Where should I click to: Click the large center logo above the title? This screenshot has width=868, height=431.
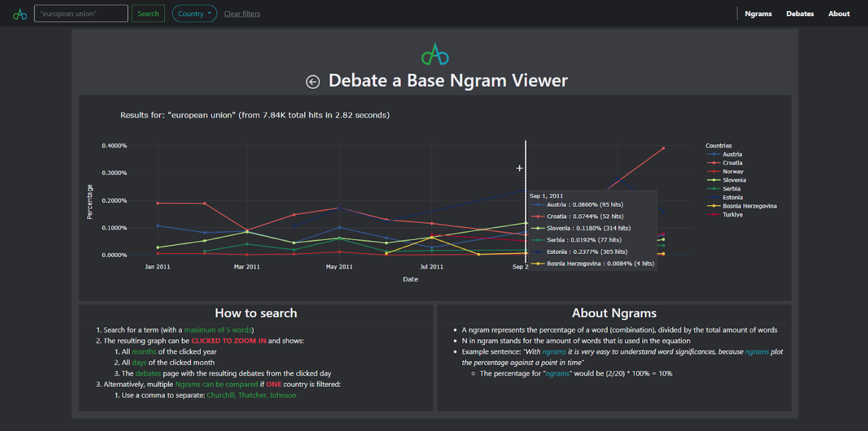click(x=434, y=54)
